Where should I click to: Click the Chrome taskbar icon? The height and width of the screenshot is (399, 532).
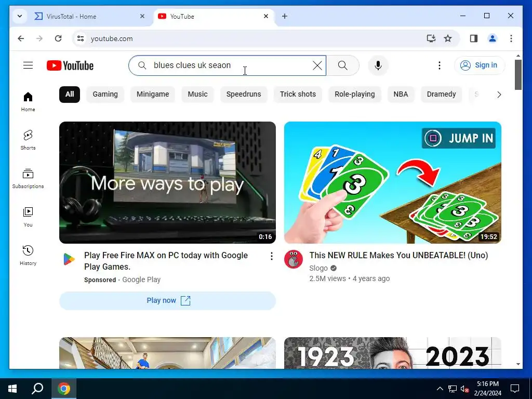(x=64, y=389)
